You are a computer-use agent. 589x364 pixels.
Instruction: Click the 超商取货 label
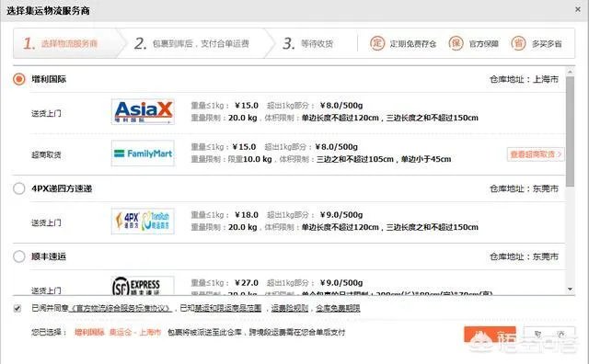pyautogui.click(x=46, y=154)
